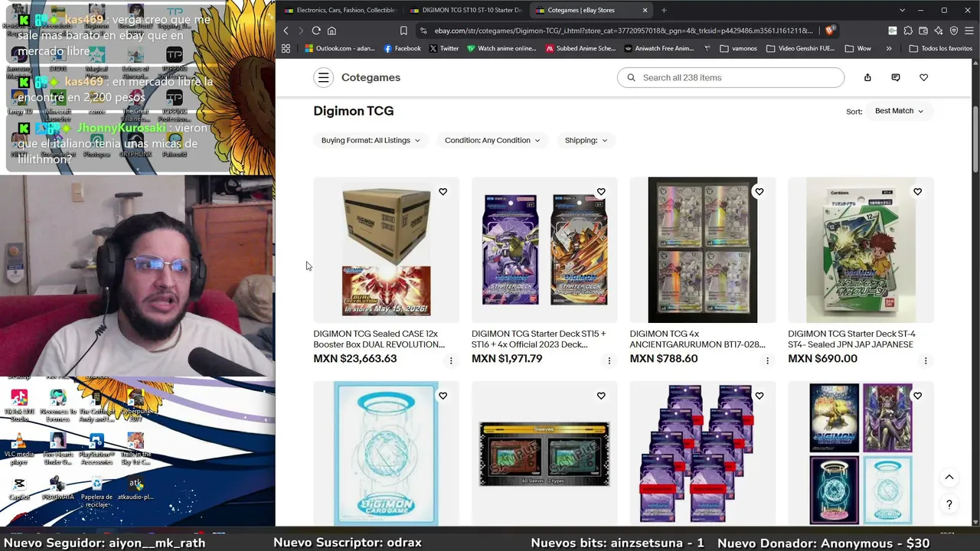Open the CapCut desktop shortcut
The width and height of the screenshot is (980, 551).
[19, 488]
